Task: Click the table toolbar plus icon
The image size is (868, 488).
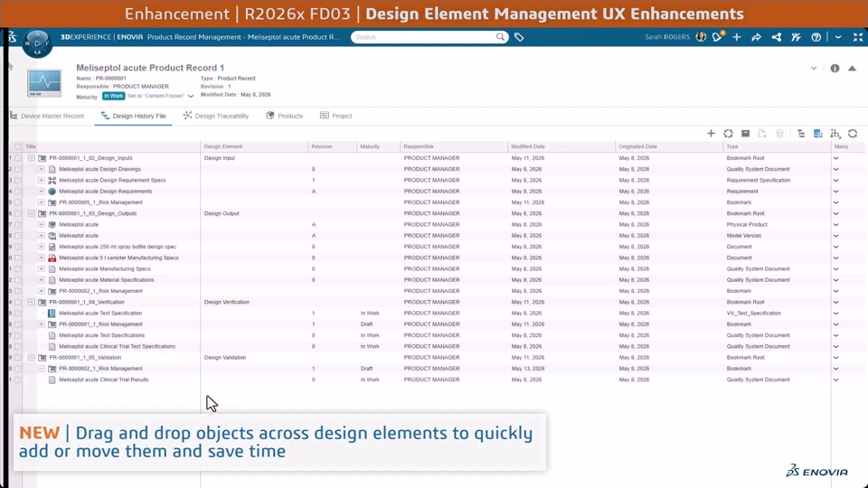Action: click(711, 134)
